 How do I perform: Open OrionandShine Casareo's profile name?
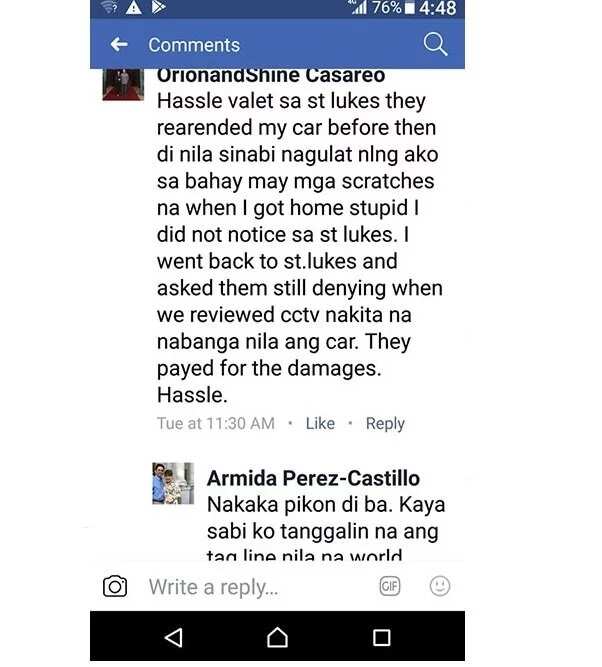(271, 76)
